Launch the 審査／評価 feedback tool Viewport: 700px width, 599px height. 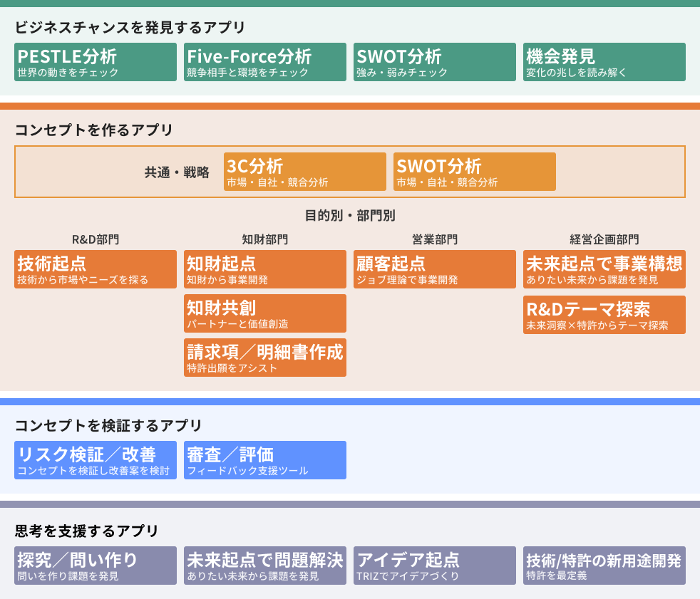[265, 460]
